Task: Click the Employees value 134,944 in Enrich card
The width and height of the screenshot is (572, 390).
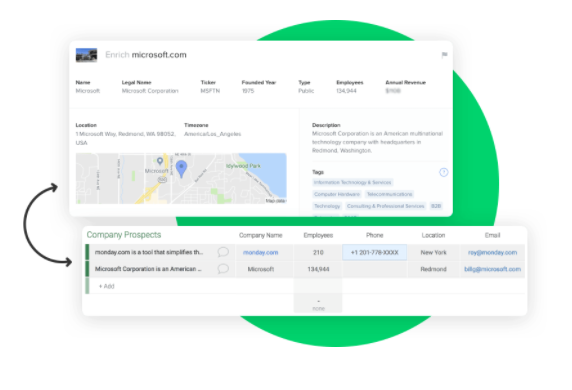Action: [x=346, y=91]
